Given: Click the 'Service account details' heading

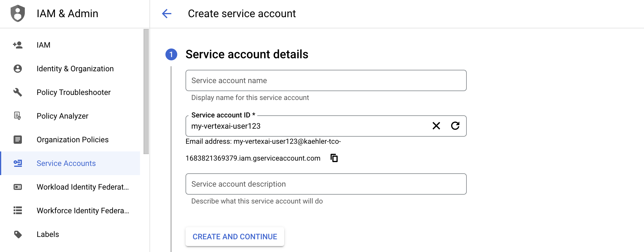Looking at the screenshot, I should [247, 54].
